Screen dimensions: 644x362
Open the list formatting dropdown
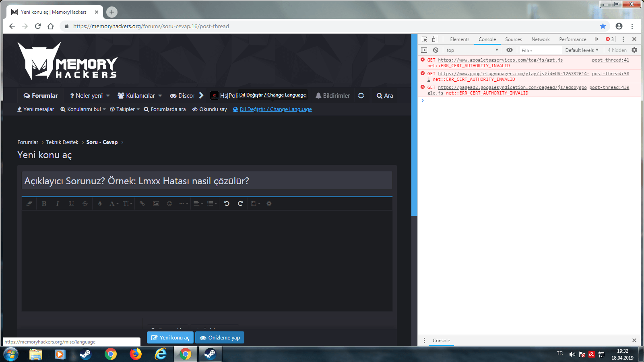212,204
